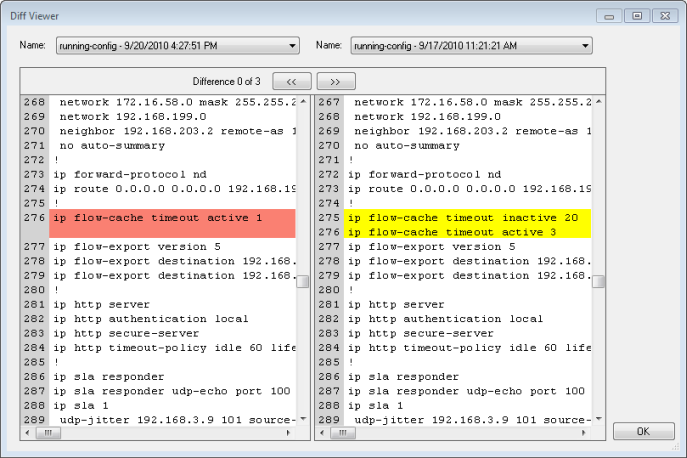
Task: Click right pane vertical scrollbar thumb
Action: tap(598, 281)
